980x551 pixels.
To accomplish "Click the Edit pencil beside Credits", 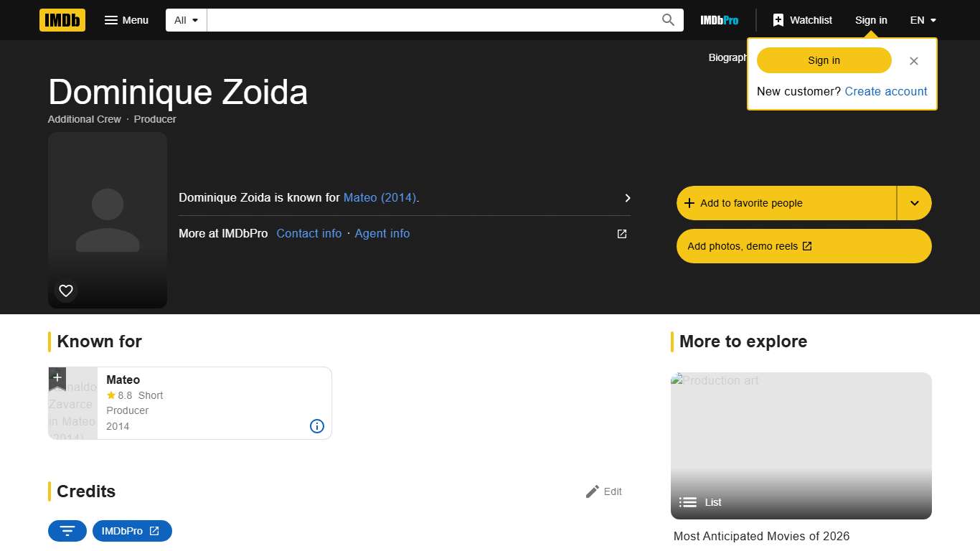I will coord(593,491).
